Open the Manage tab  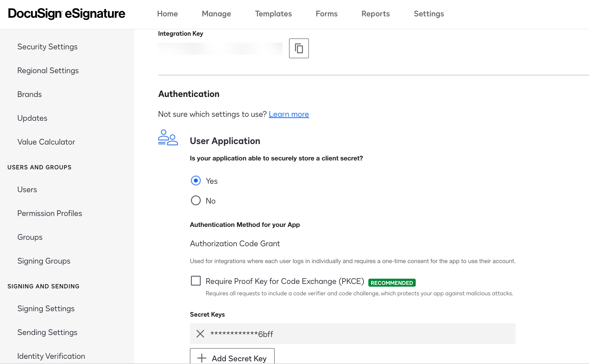click(x=216, y=14)
